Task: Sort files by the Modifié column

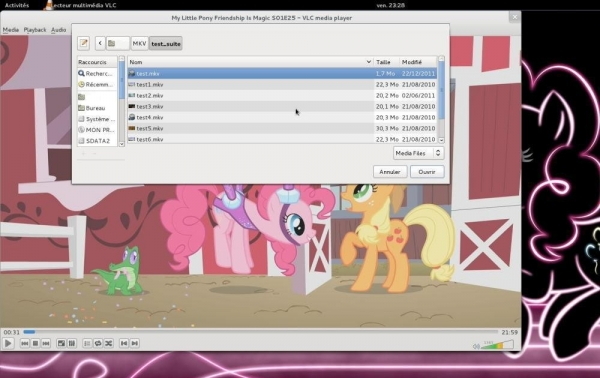Action: pyautogui.click(x=418, y=62)
